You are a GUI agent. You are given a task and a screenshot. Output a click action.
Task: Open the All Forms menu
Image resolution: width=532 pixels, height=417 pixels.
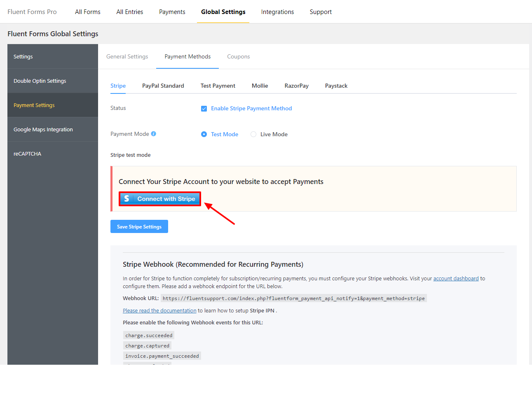click(x=88, y=12)
